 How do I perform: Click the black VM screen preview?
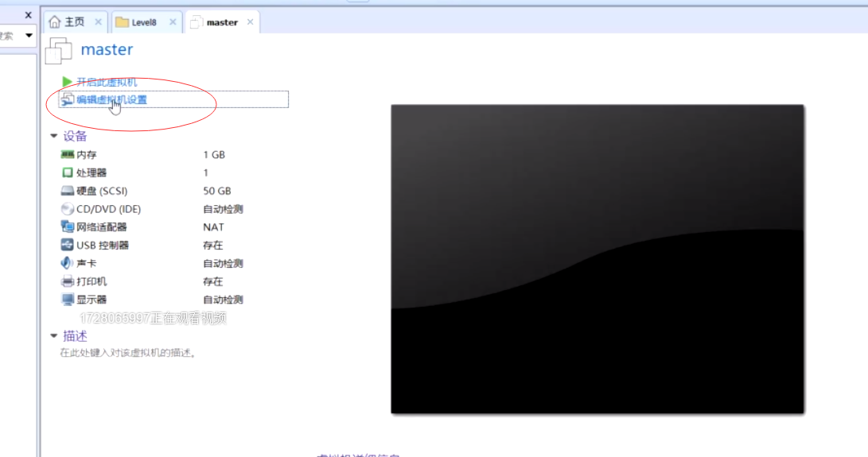597,259
